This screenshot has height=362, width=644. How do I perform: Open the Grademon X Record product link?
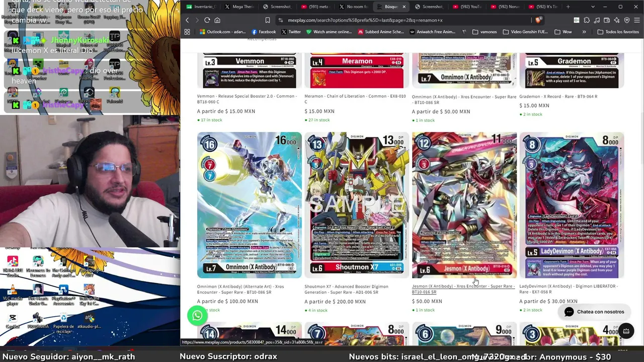click(x=558, y=97)
